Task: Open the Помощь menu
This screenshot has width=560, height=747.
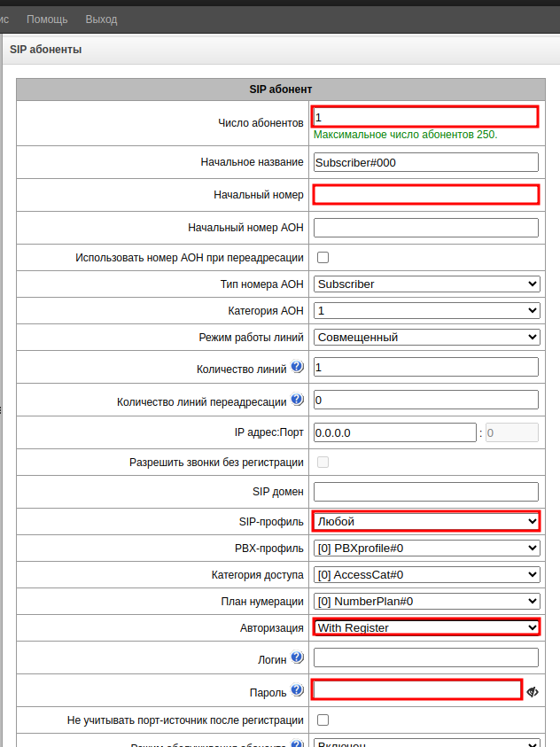Action: click(x=47, y=19)
